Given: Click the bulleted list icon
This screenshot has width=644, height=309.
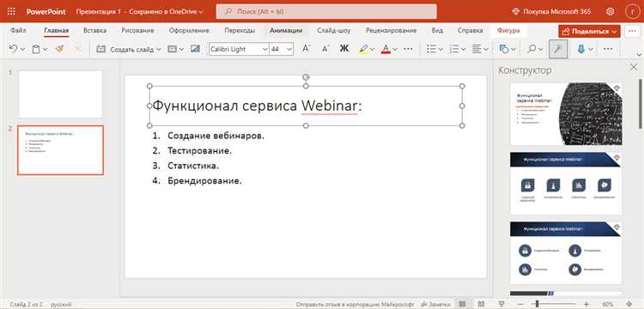Looking at the screenshot, I should pos(431,49).
